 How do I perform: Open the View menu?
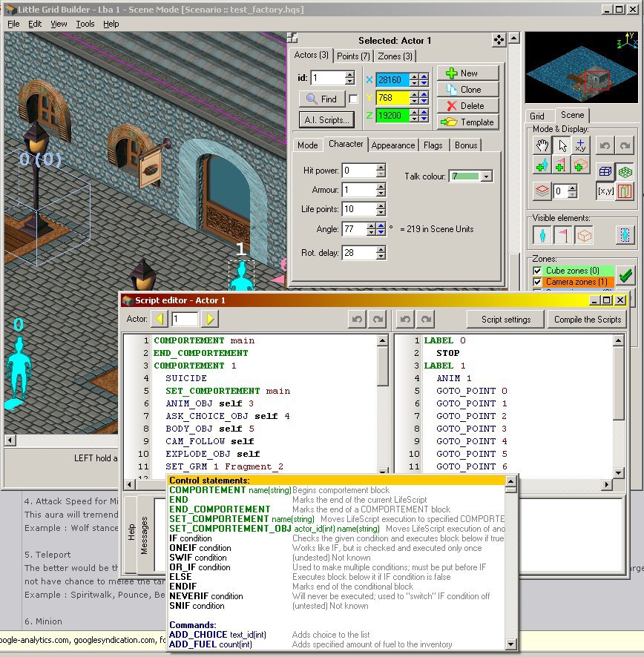(x=59, y=24)
